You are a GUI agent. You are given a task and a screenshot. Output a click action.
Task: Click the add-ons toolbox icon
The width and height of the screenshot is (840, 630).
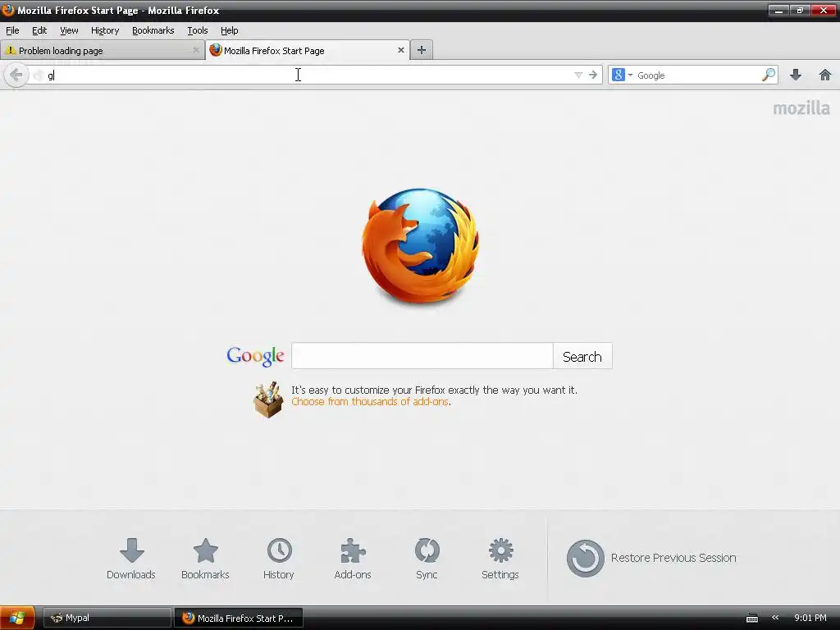268,399
